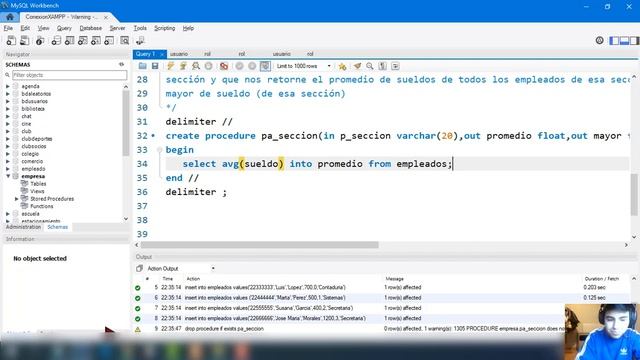Click the Workbench preferences gear icon

pyautogui.click(x=600, y=40)
